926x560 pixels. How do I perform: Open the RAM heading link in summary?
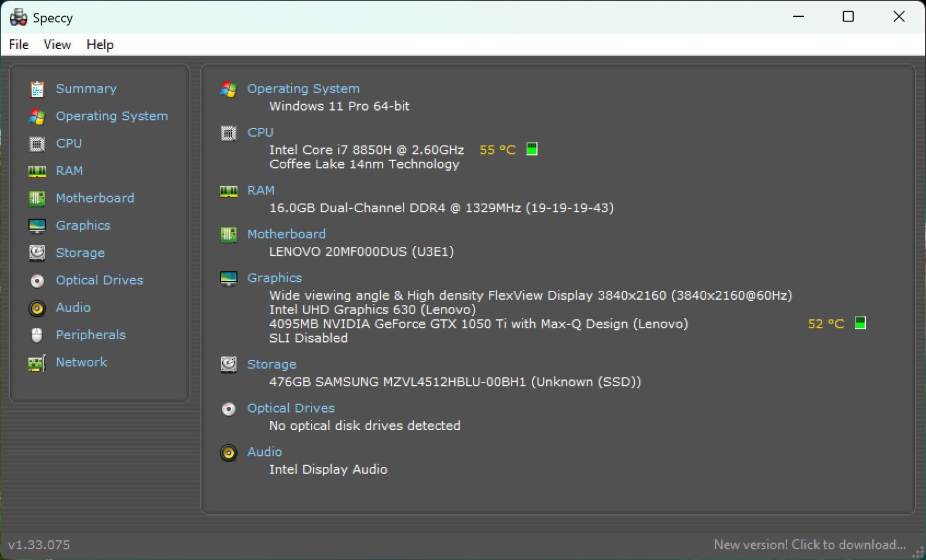pyautogui.click(x=261, y=190)
